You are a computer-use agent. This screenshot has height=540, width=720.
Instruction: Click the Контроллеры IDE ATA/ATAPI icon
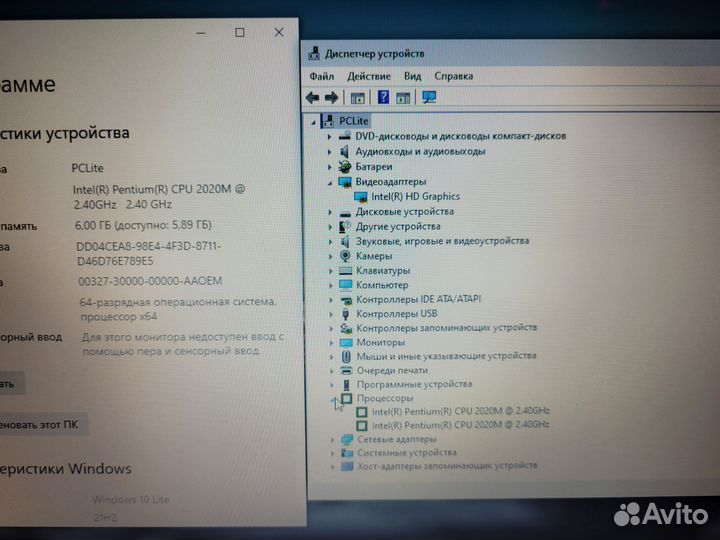pos(346,300)
